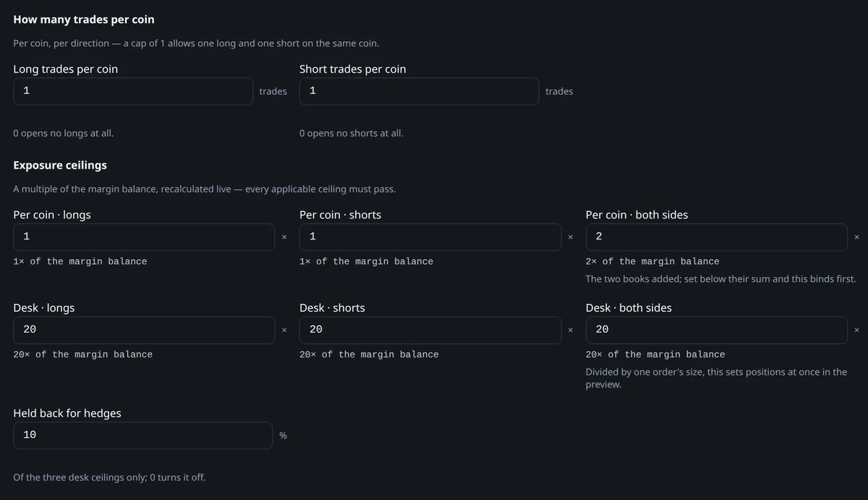
Task: Click 'Per coin, per direction' description text
Action: click(x=196, y=43)
